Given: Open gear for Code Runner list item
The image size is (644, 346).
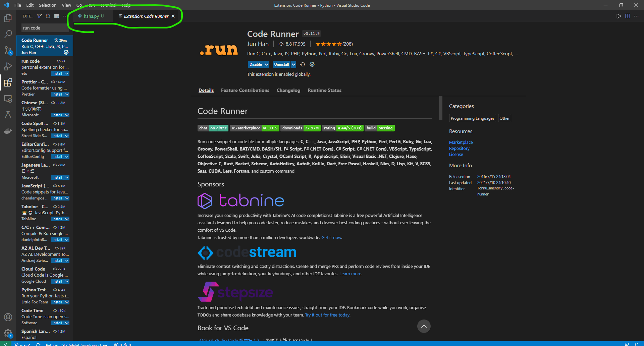Looking at the screenshot, I should pos(66,52).
